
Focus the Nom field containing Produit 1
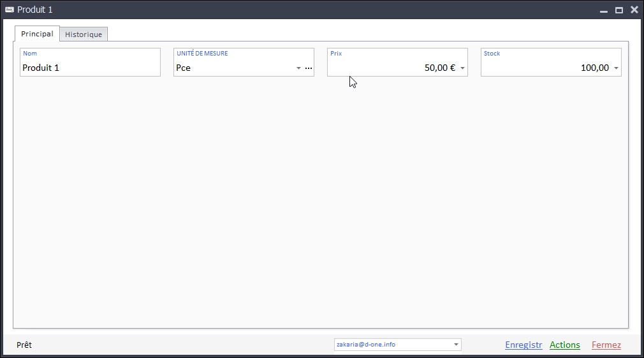pyautogui.click(x=89, y=68)
